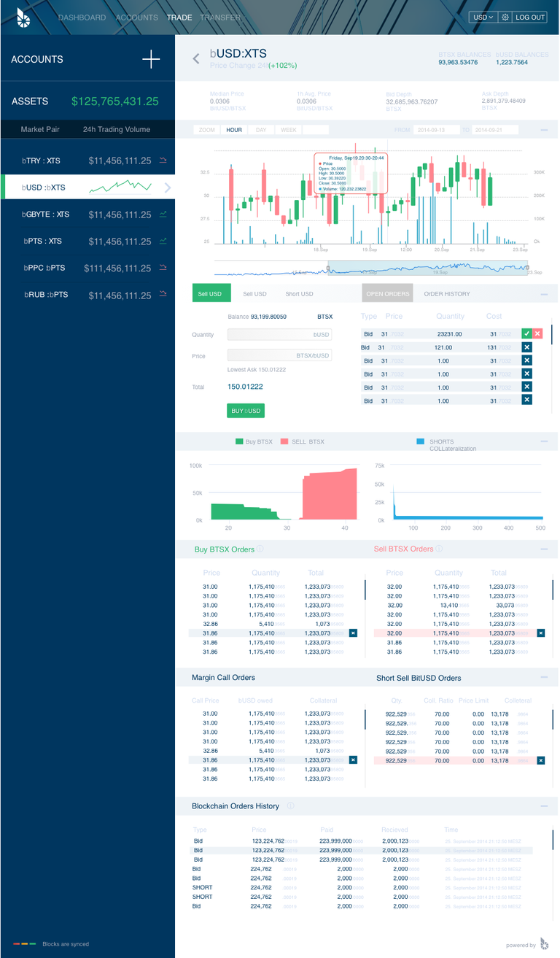
Task: Click the trend icon on the bPPC : bPTS row
Action: pyautogui.click(x=163, y=268)
